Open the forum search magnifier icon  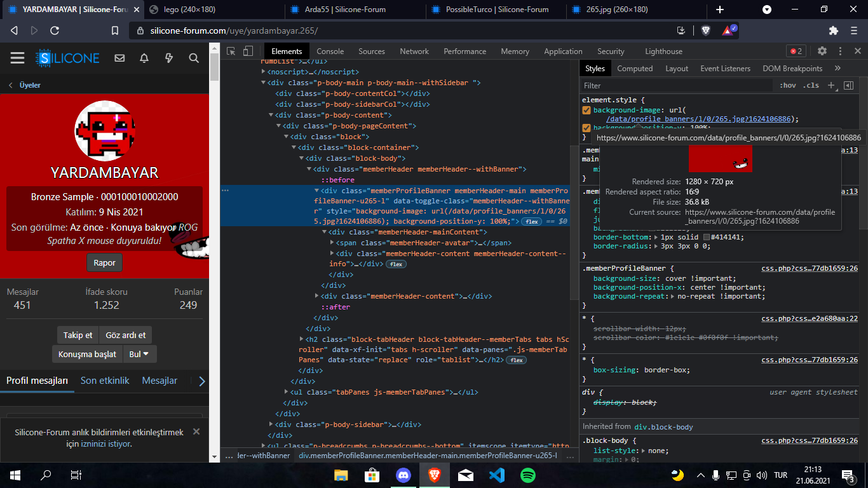194,58
